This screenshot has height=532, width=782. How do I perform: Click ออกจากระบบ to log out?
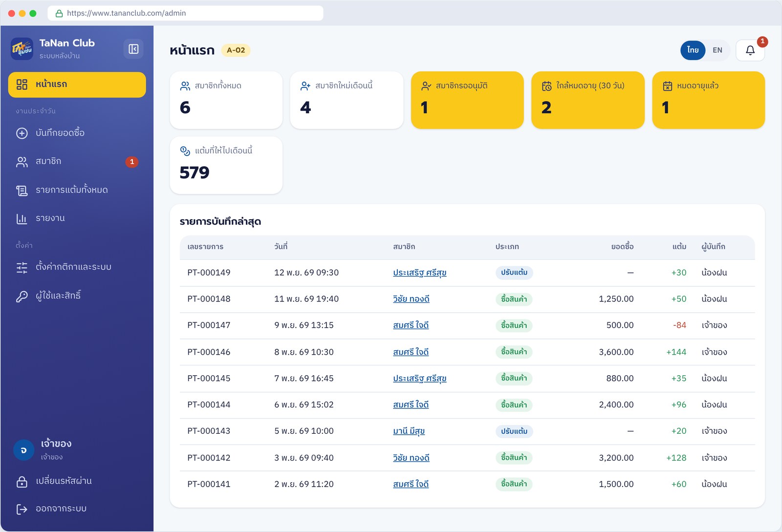[x=77, y=509]
